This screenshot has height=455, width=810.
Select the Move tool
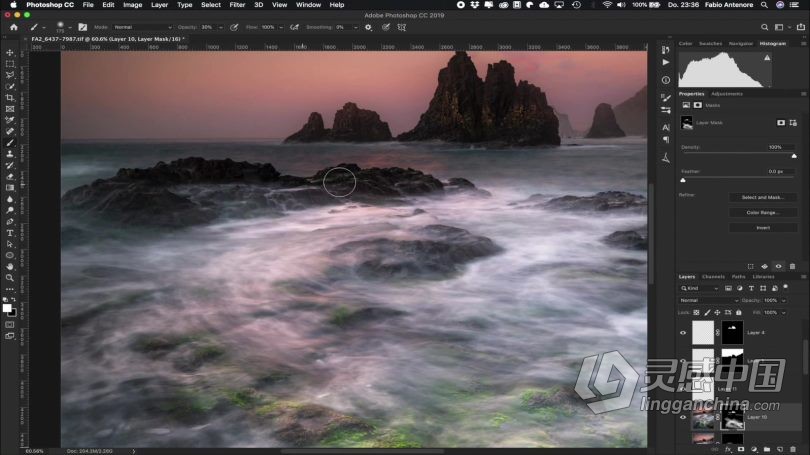(10, 53)
